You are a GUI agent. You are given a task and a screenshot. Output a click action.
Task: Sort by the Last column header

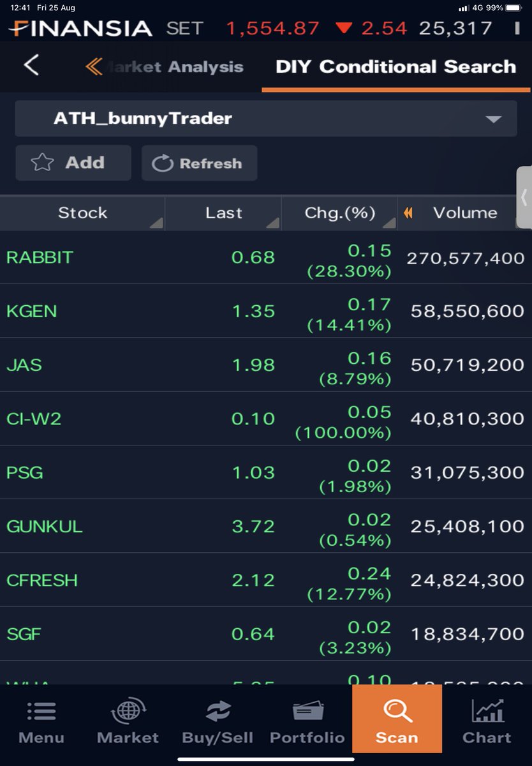pyautogui.click(x=223, y=213)
